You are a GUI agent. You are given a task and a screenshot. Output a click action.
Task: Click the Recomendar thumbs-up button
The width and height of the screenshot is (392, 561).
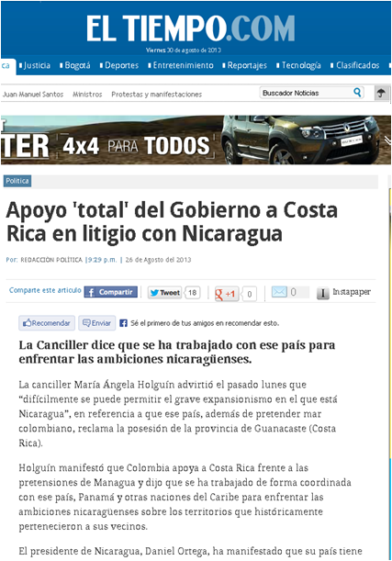pyautogui.click(x=47, y=323)
